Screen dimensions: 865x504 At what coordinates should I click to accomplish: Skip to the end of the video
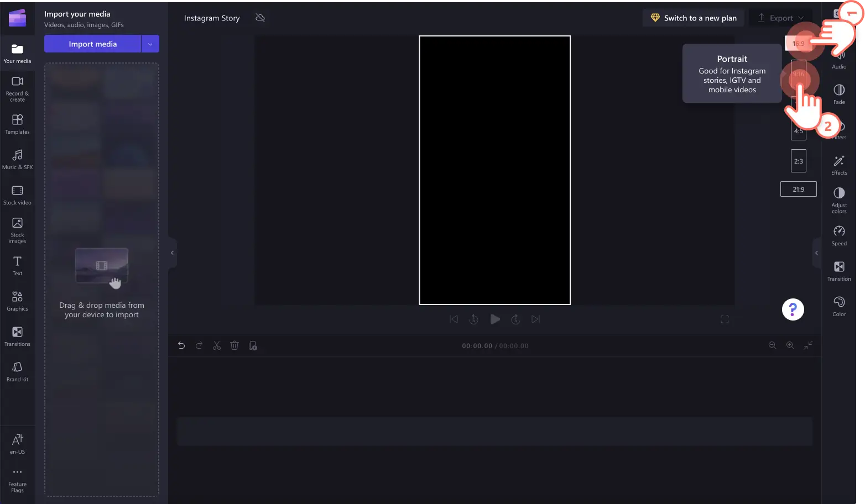(535, 319)
